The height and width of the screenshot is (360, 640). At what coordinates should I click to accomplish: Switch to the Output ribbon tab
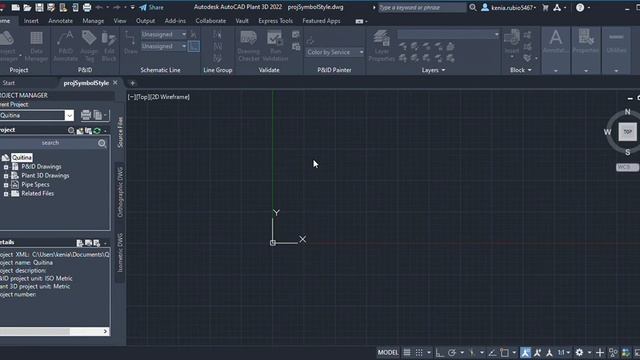click(x=145, y=21)
